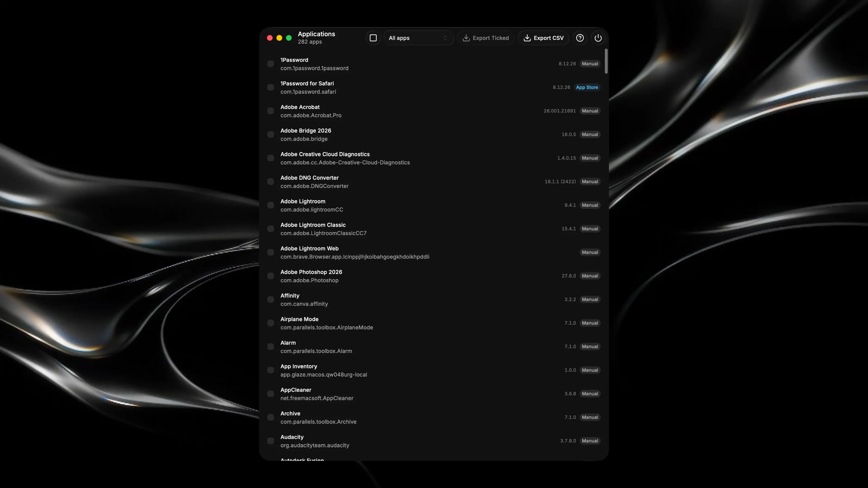
Task: Click the help question mark icon
Action: click(x=580, y=38)
